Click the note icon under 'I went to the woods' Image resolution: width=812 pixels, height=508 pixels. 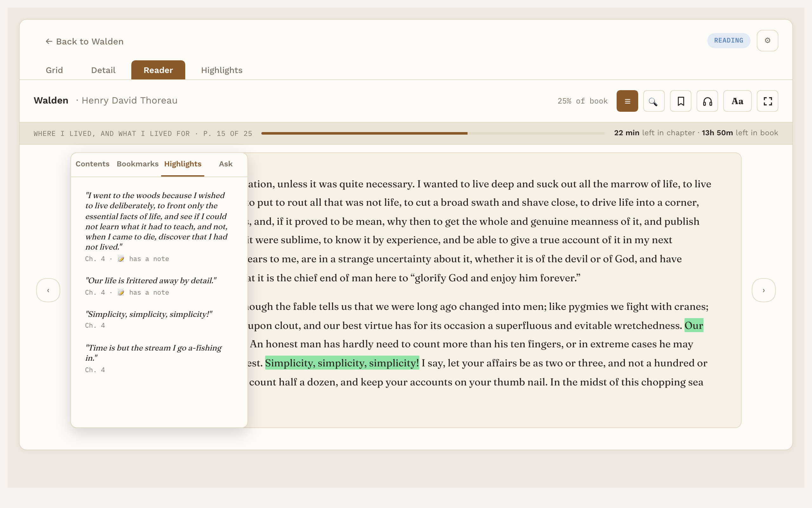coord(121,259)
